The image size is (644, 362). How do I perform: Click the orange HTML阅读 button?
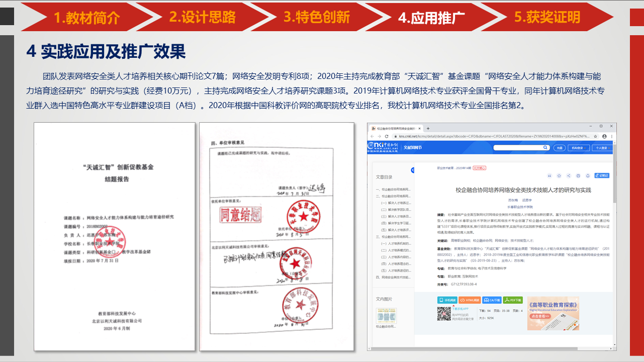point(470,300)
